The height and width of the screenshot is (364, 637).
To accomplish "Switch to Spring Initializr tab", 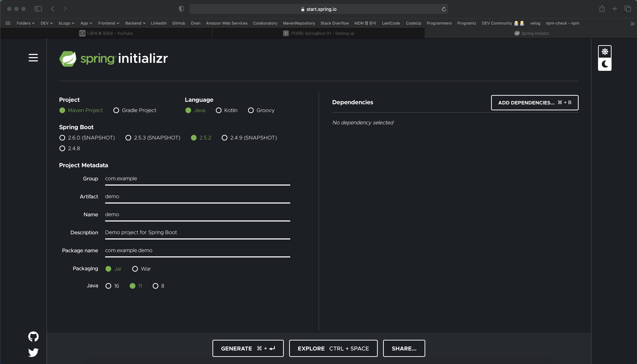I will click(x=531, y=33).
